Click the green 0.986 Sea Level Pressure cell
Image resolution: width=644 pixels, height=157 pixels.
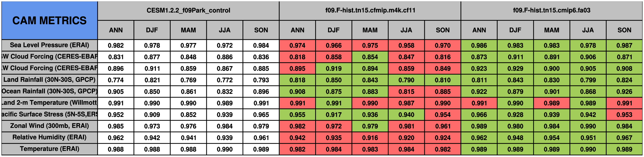[479, 45]
